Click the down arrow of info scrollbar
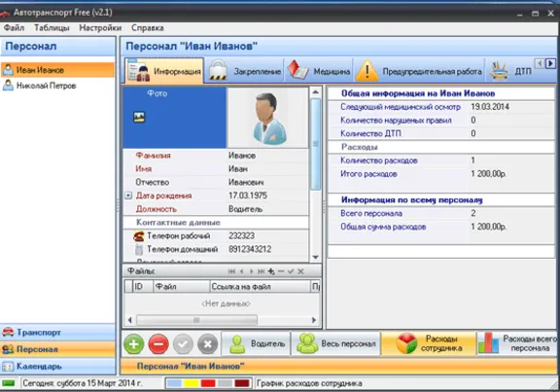This screenshot has width=560, height=392. click(x=315, y=257)
